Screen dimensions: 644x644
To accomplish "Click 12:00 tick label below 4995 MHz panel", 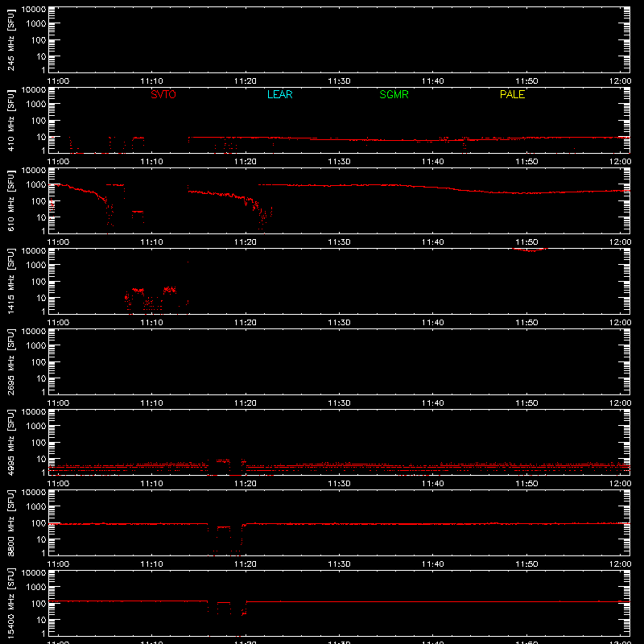I will pyautogui.click(x=620, y=484).
